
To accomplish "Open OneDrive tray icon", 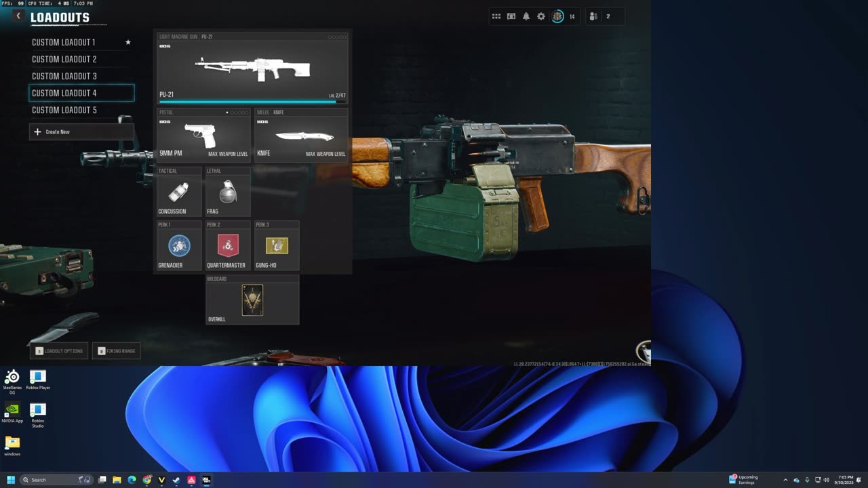I will tap(797, 480).
